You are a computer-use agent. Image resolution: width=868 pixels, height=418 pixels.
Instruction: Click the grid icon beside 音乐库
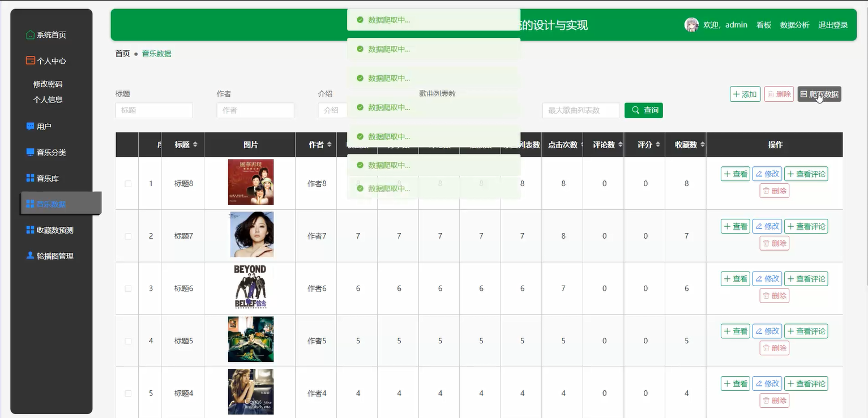31,178
